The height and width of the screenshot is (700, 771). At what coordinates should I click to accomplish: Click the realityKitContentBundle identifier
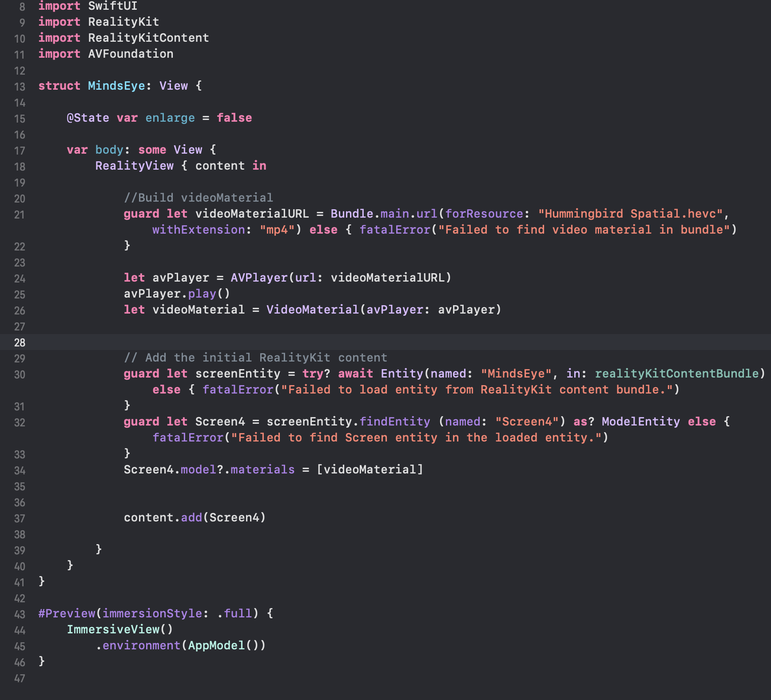(676, 374)
